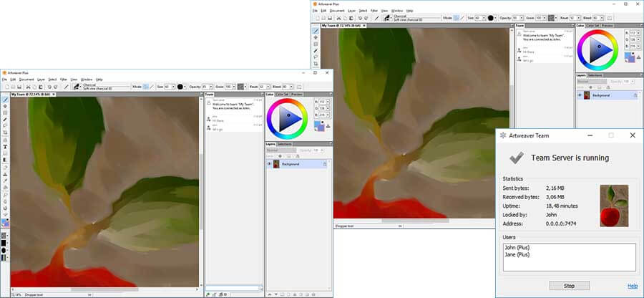Hide the Background layer in left window
Image resolution: width=644 pixels, height=298 pixels.
click(269, 164)
